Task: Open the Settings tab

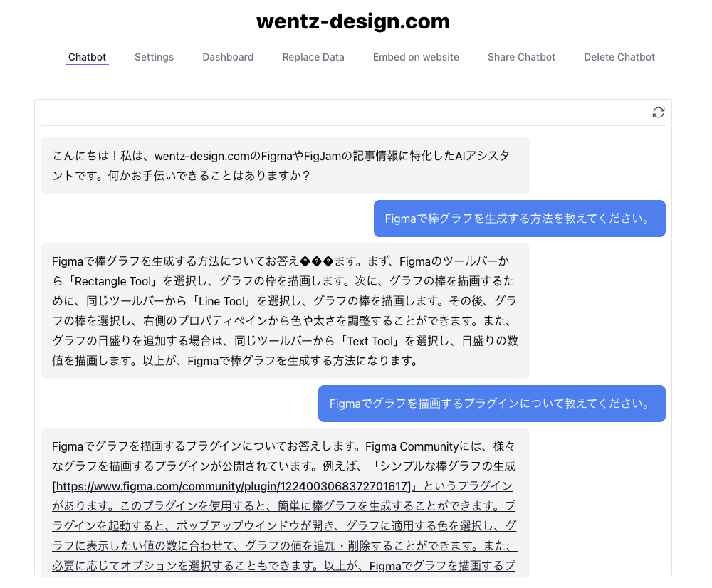Action: coord(154,57)
